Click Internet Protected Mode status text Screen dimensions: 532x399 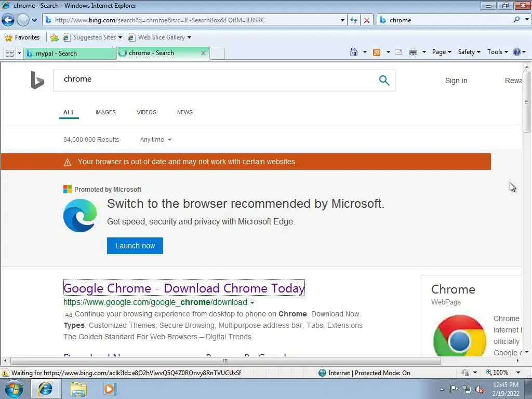pyautogui.click(x=369, y=373)
